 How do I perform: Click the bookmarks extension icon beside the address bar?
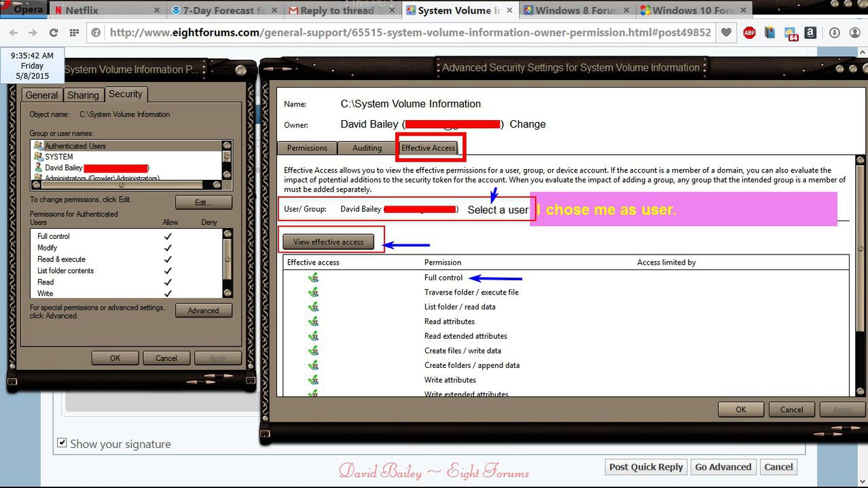[x=770, y=32]
